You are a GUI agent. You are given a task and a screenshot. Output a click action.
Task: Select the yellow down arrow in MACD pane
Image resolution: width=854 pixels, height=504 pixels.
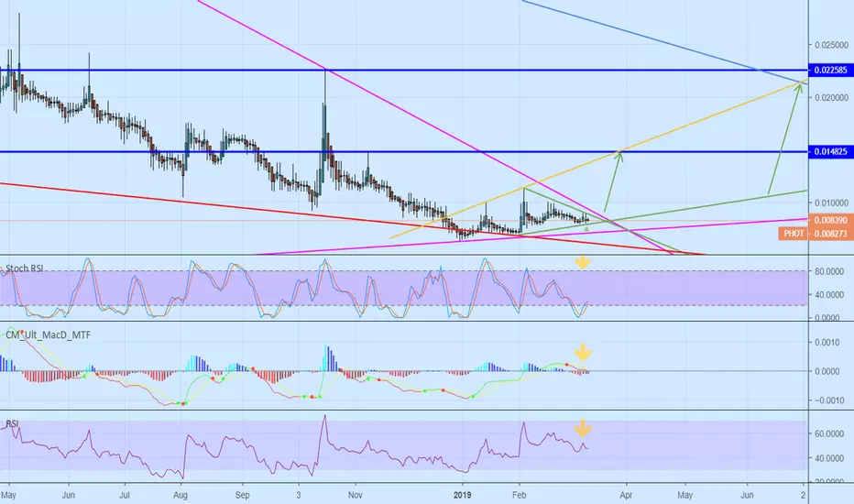583,353
